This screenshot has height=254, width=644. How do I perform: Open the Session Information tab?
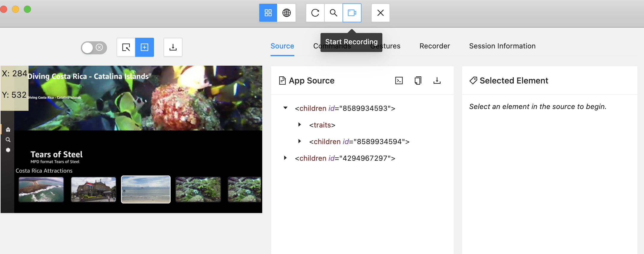click(502, 46)
